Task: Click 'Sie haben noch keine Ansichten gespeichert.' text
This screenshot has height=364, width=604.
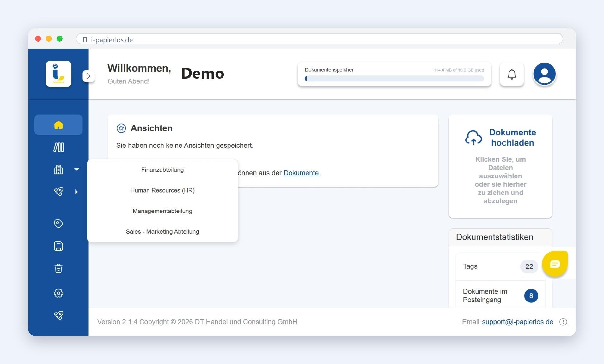Action: (x=185, y=146)
